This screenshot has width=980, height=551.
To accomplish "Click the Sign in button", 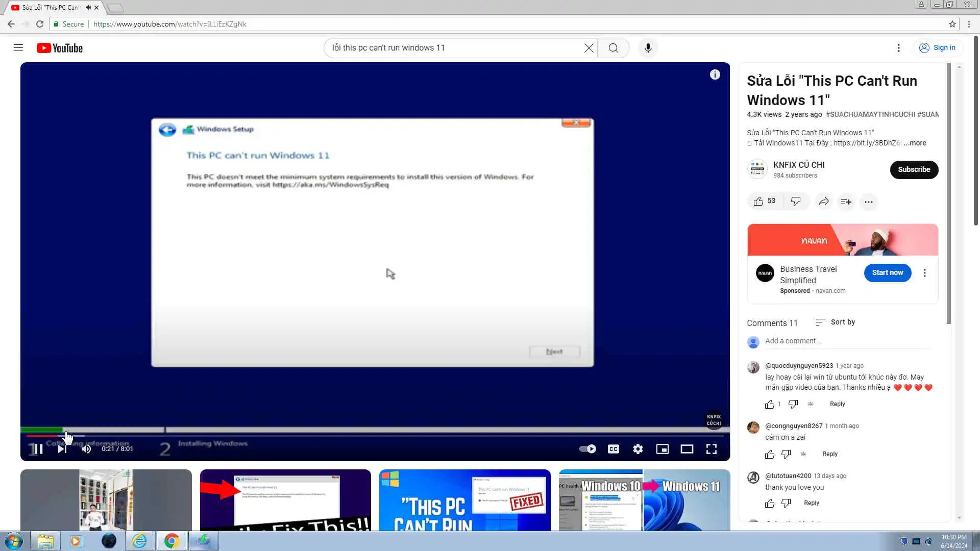I will [938, 47].
